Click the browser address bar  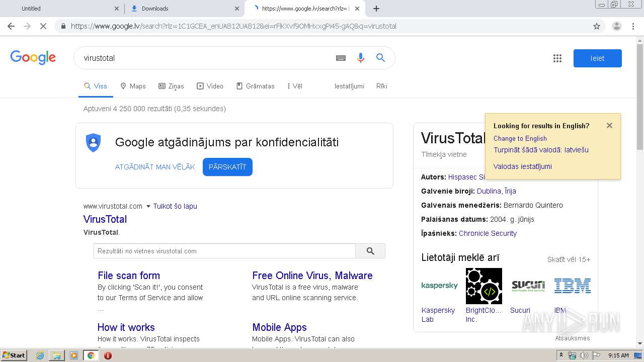tap(322, 26)
